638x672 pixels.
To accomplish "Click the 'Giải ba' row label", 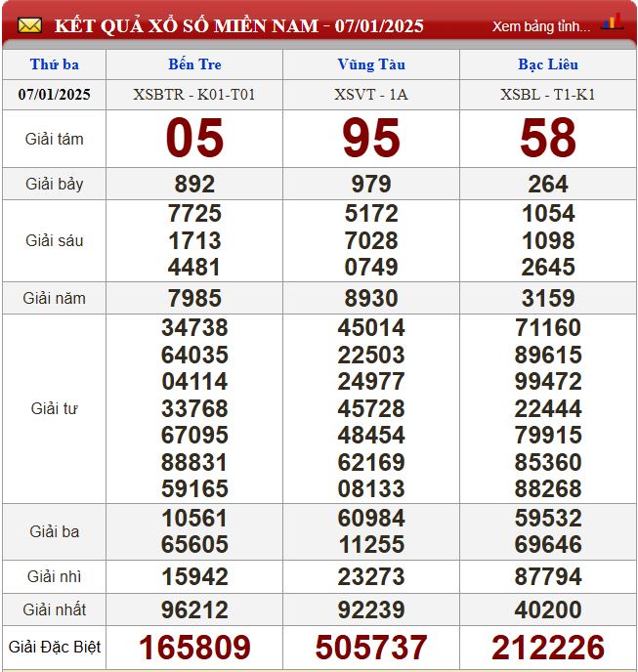I will pos(55,531).
